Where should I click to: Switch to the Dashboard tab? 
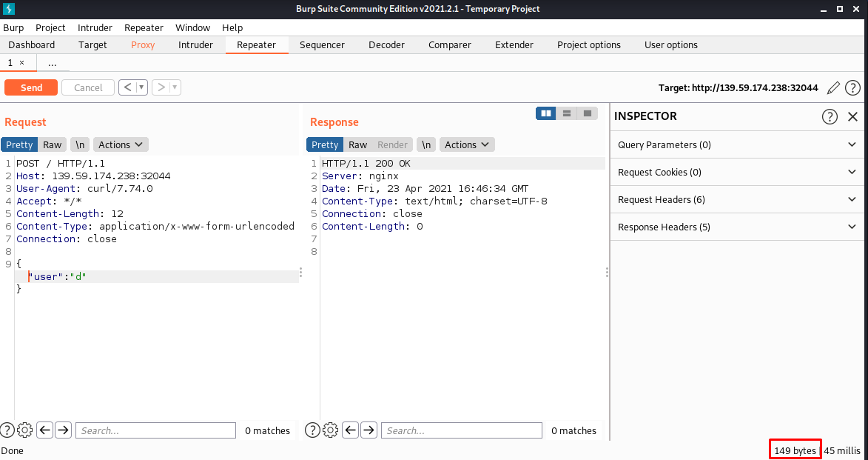[32, 45]
